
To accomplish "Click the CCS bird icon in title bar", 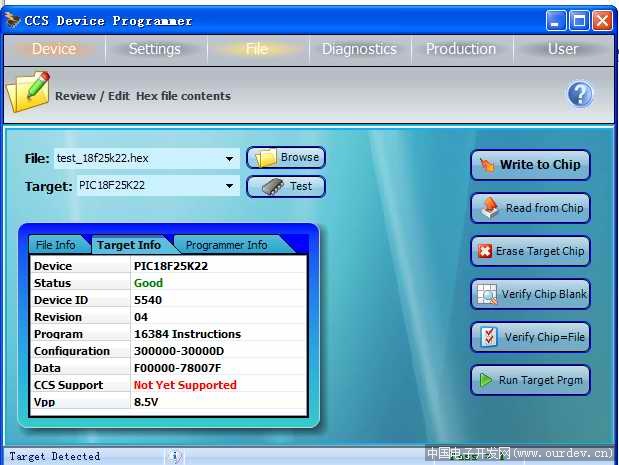I will [12, 20].
